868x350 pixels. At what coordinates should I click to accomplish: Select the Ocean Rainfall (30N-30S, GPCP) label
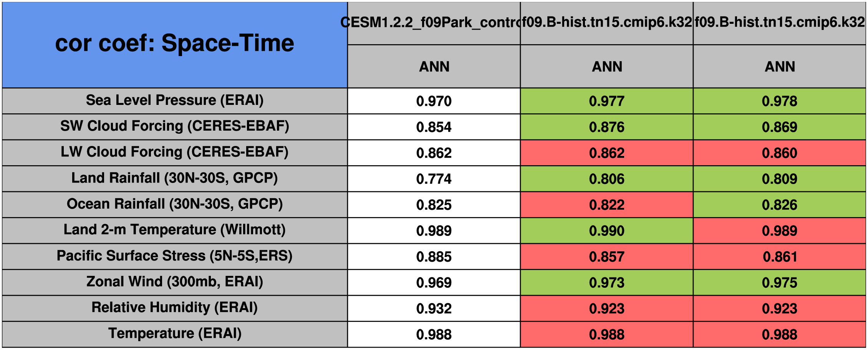pos(175,204)
